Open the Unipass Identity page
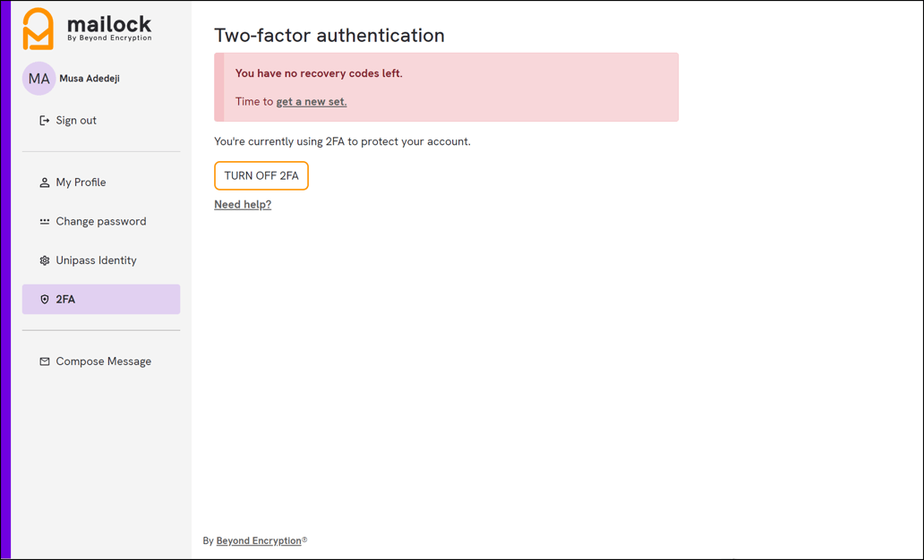This screenshot has height=560, width=924. (x=96, y=259)
